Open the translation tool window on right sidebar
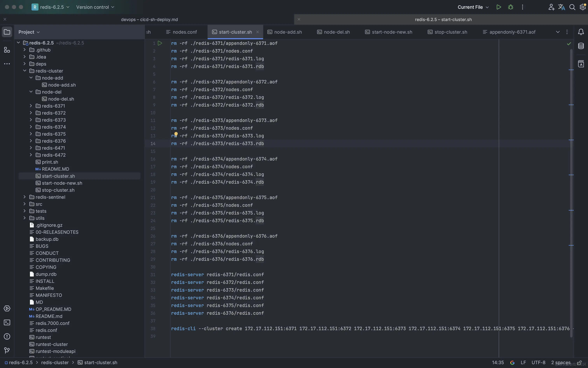The height and width of the screenshot is (368, 588). click(581, 64)
